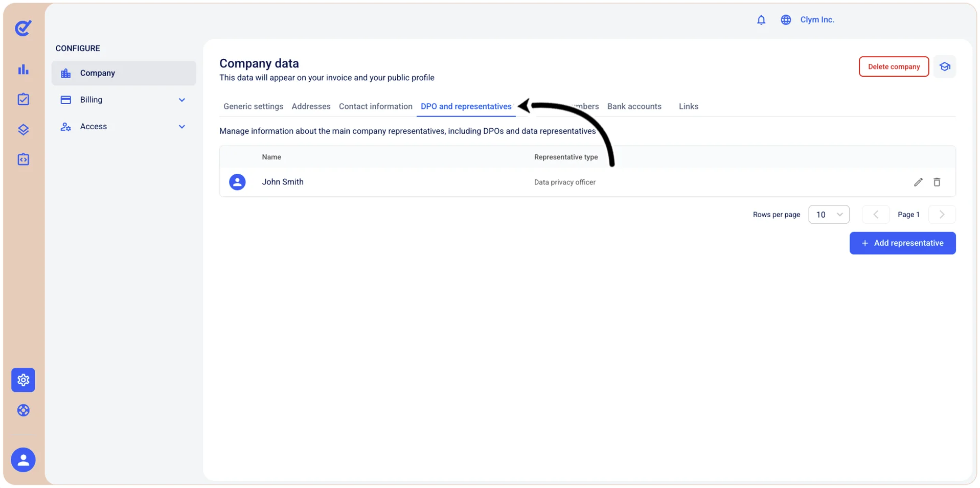This screenshot has width=980, height=488.
Task: Click the John Smith name cell
Action: click(x=283, y=182)
